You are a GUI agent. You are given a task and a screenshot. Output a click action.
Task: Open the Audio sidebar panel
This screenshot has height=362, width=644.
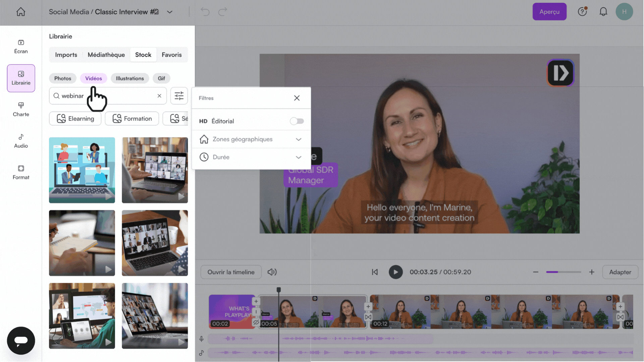tap(21, 141)
